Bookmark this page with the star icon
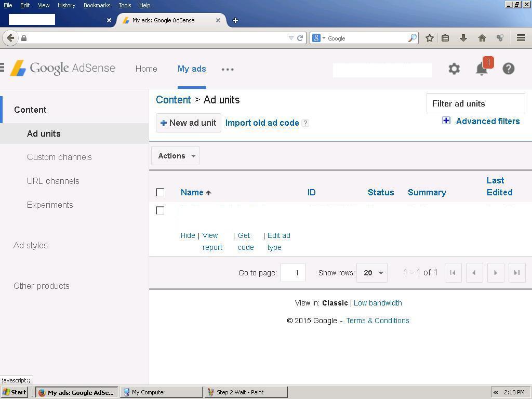Screen dimensions: 532x399 (430, 38)
